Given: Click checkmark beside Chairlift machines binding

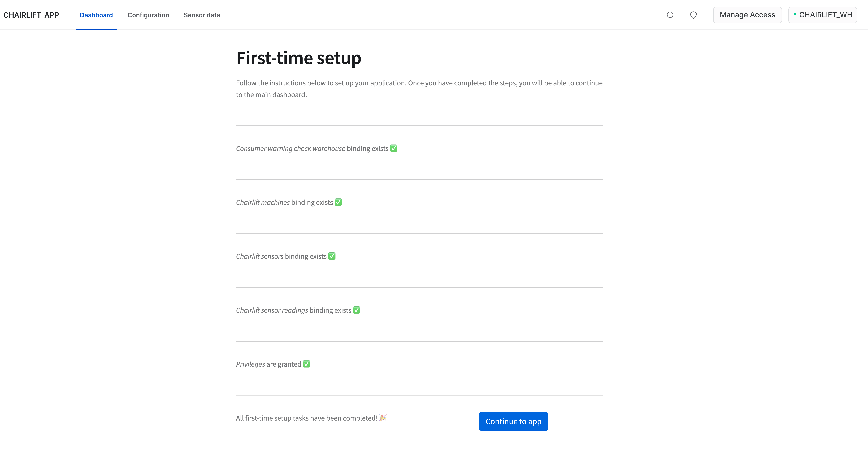Looking at the screenshot, I should 338,202.
